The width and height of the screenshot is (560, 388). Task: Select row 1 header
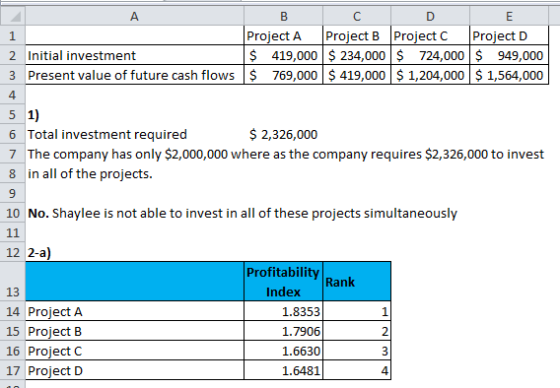point(13,35)
